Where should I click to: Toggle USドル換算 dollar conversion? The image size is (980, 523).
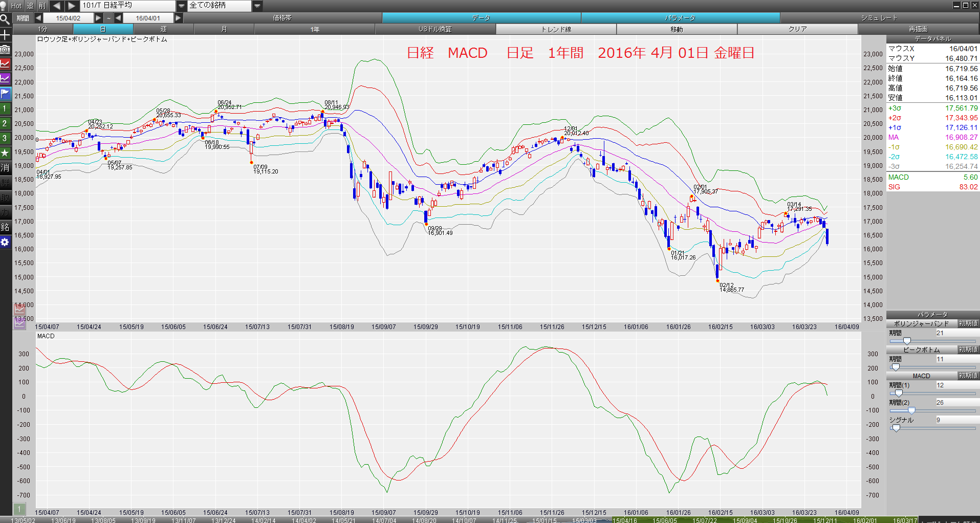click(x=435, y=29)
